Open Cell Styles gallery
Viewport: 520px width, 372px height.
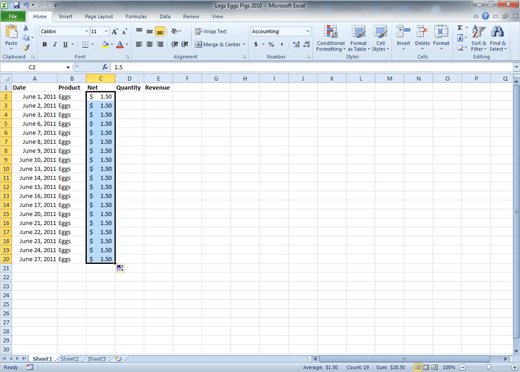click(380, 38)
